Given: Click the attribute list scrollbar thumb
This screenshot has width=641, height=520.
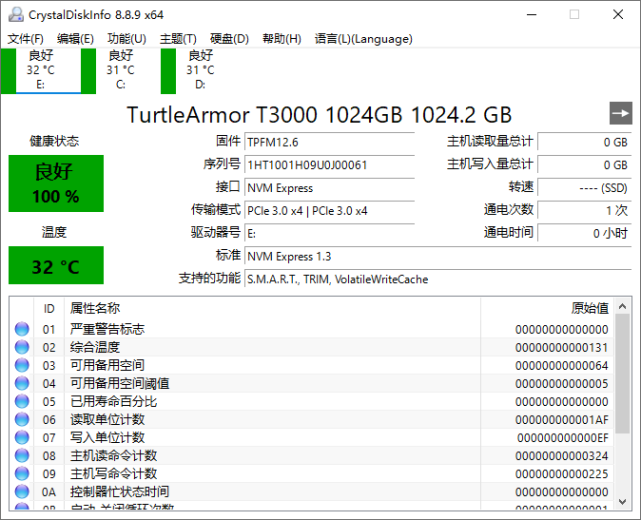Looking at the screenshot, I should coord(622,374).
